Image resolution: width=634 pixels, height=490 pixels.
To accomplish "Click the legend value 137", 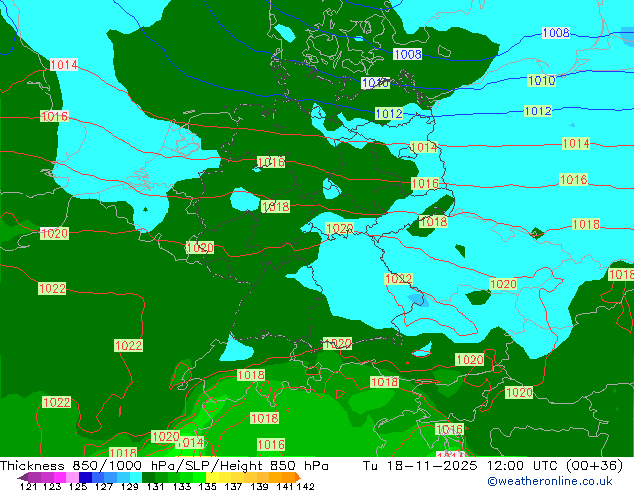I will [x=233, y=486].
